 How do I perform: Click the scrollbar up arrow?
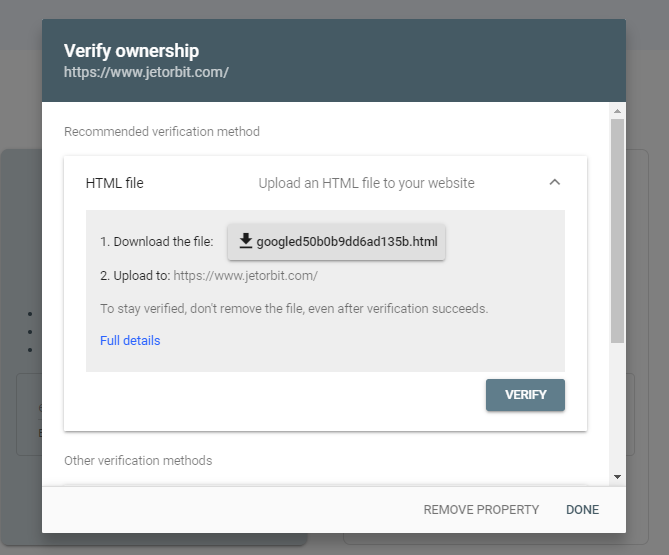pyautogui.click(x=617, y=111)
